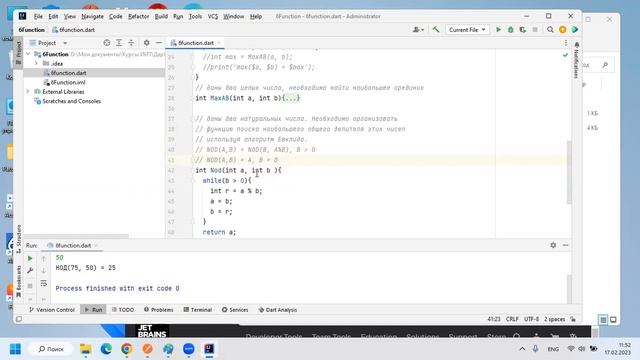Expand all icon in Project panel
The image size is (640, 360).
[x=119, y=43]
